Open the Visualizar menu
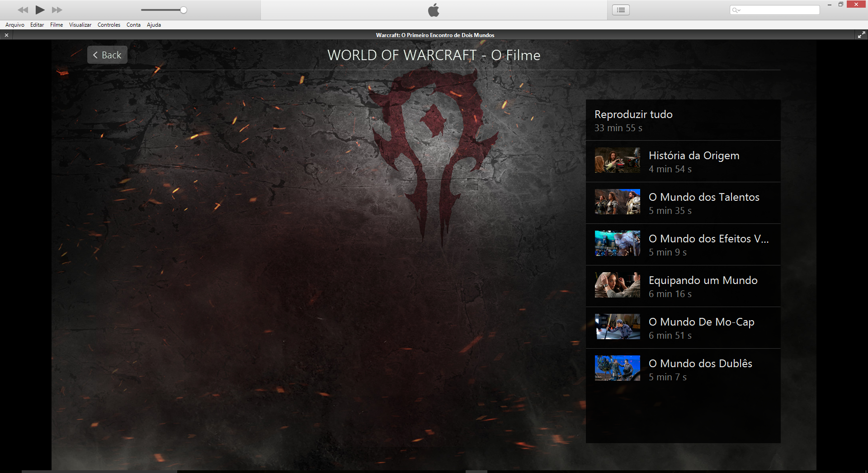 tap(80, 25)
